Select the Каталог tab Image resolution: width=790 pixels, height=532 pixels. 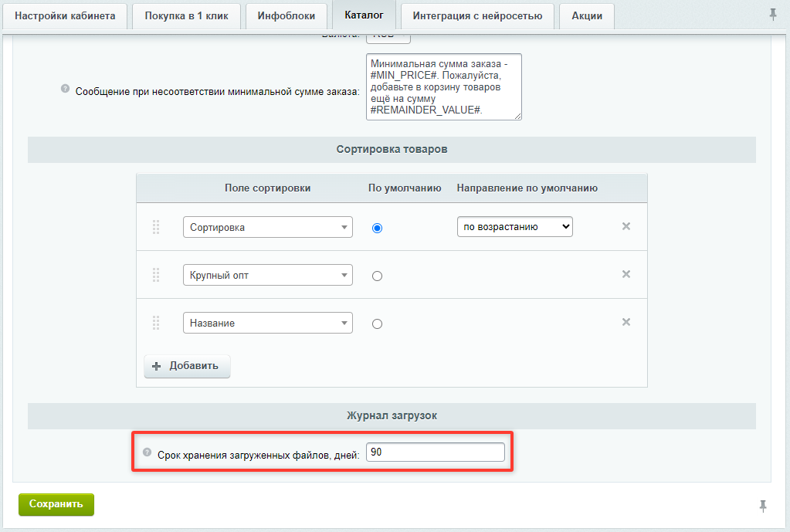[x=364, y=15]
